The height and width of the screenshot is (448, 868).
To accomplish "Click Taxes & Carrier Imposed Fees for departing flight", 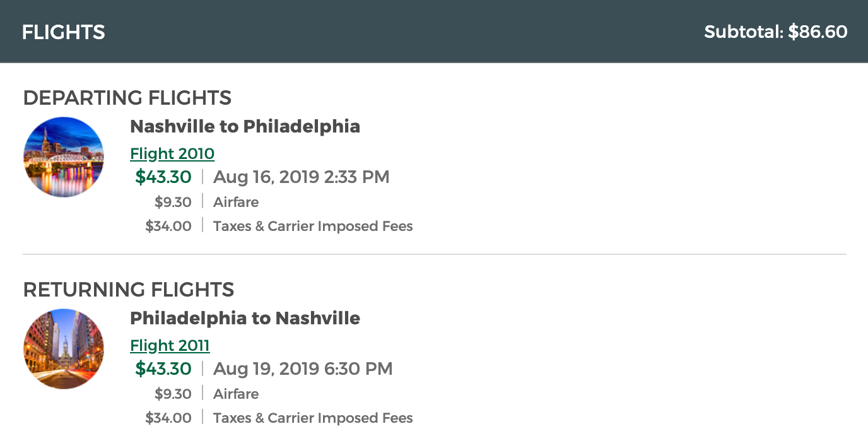I will point(313,226).
